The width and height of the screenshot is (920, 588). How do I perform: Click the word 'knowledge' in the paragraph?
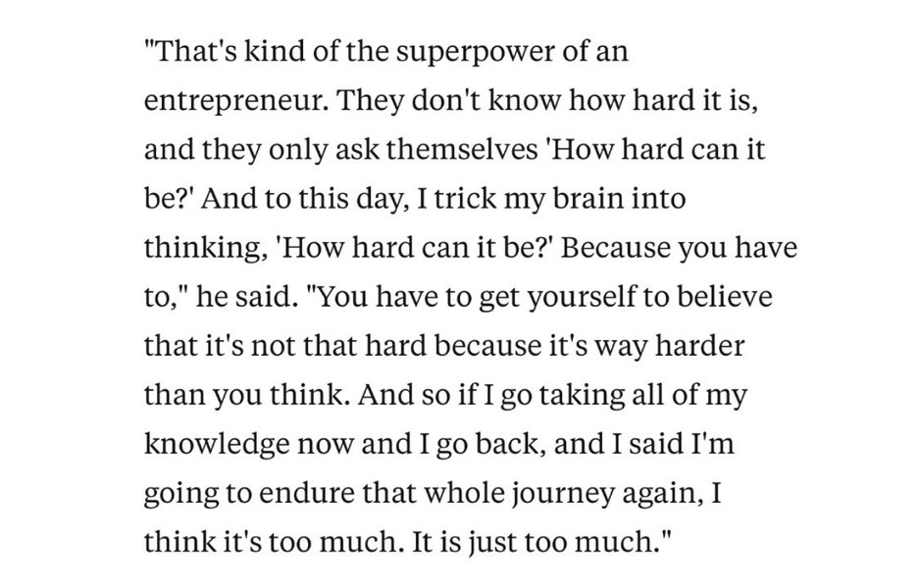217,446
